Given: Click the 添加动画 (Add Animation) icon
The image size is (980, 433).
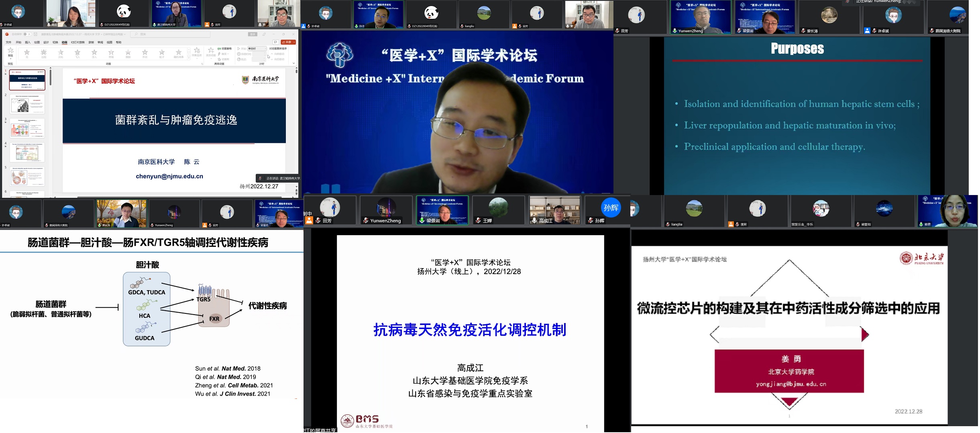Looking at the screenshot, I should tap(211, 51).
